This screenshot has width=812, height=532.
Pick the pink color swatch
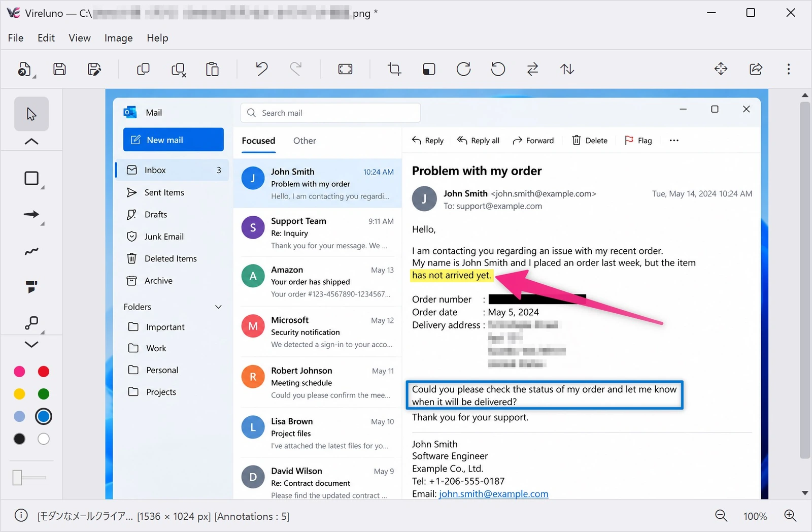click(19, 372)
